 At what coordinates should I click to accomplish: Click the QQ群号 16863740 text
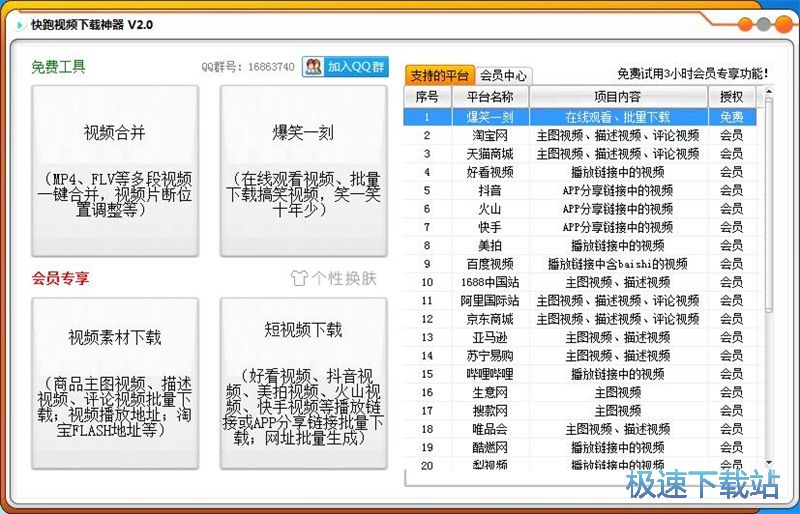248,67
